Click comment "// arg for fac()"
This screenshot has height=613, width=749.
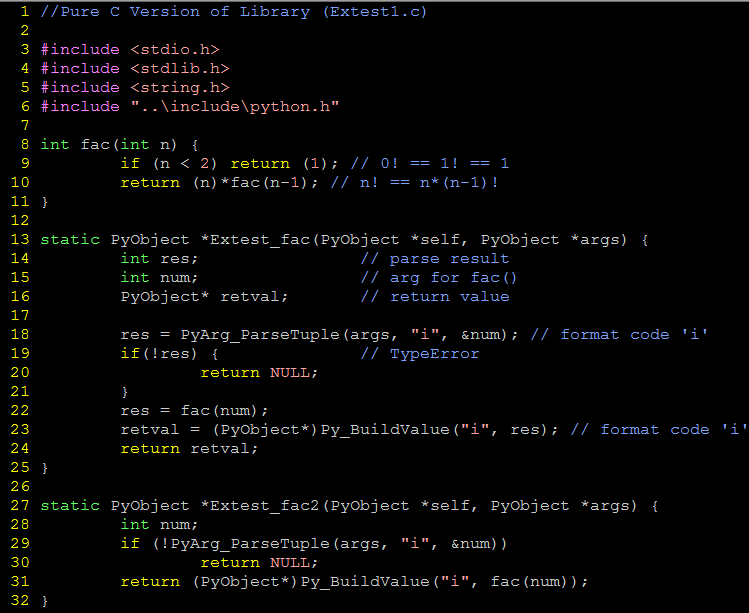point(439,278)
